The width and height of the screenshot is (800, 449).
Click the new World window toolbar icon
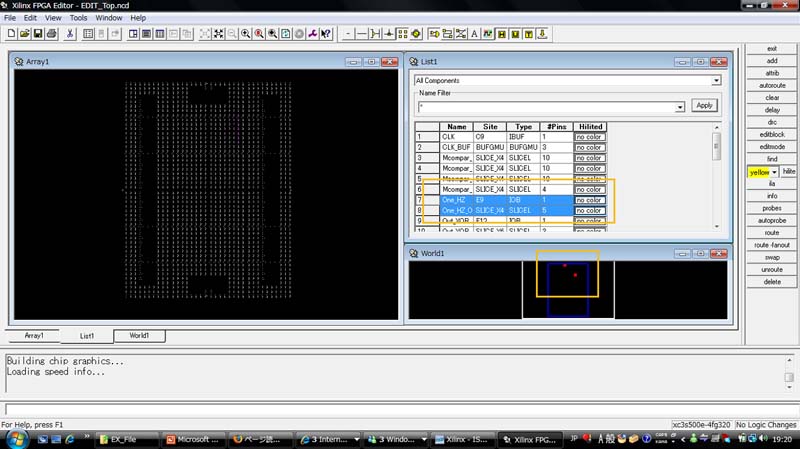click(160, 34)
